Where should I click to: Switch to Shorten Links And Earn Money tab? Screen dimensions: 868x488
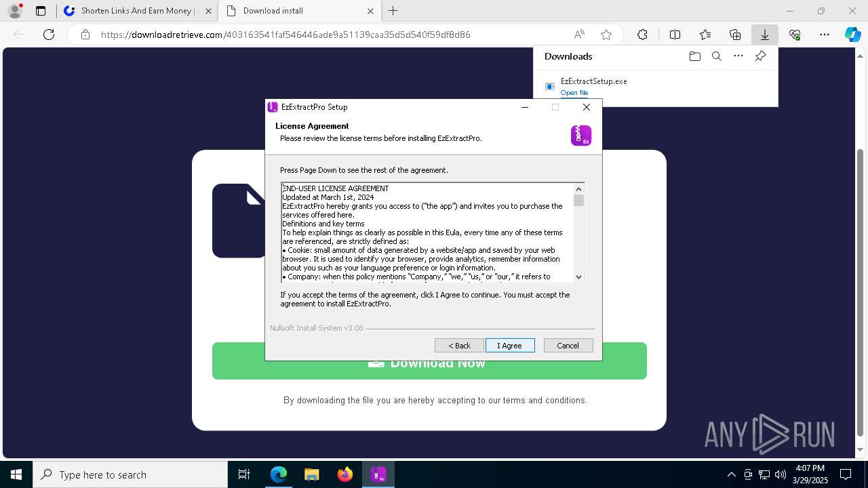coord(138,11)
